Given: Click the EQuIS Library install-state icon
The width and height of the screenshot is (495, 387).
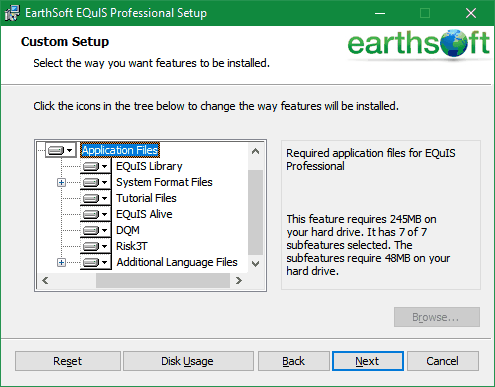Looking at the screenshot, I should pyautogui.click(x=95, y=166).
